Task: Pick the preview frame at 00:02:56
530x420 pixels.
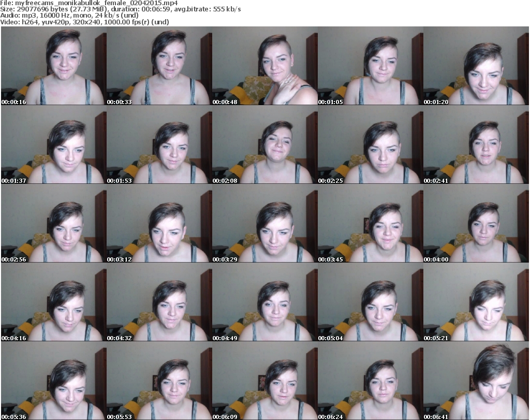Action: point(54,223)
